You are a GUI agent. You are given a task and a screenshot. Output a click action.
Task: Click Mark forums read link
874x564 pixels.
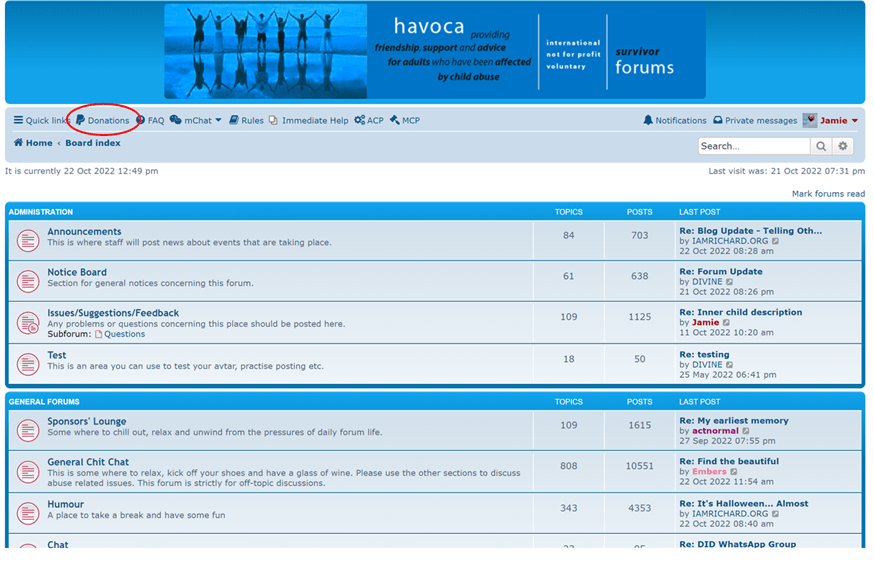[828, 194]
